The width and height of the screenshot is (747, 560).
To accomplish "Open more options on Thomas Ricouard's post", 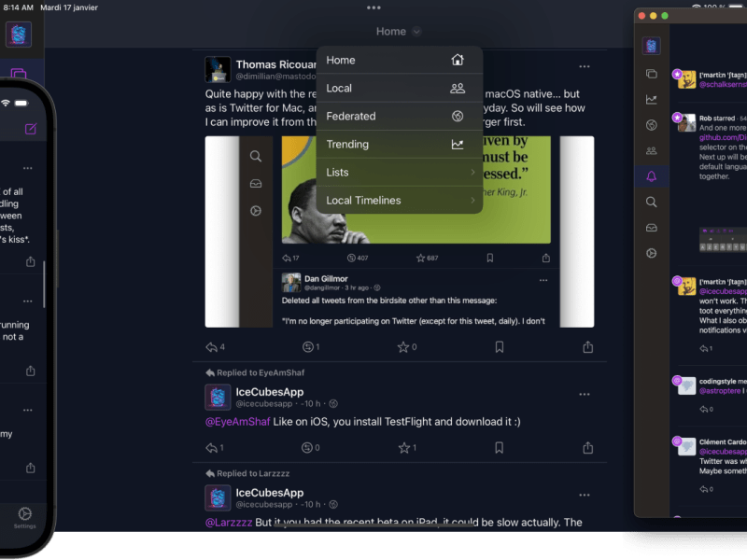I will pyautogui.click(x=585, y=67).
